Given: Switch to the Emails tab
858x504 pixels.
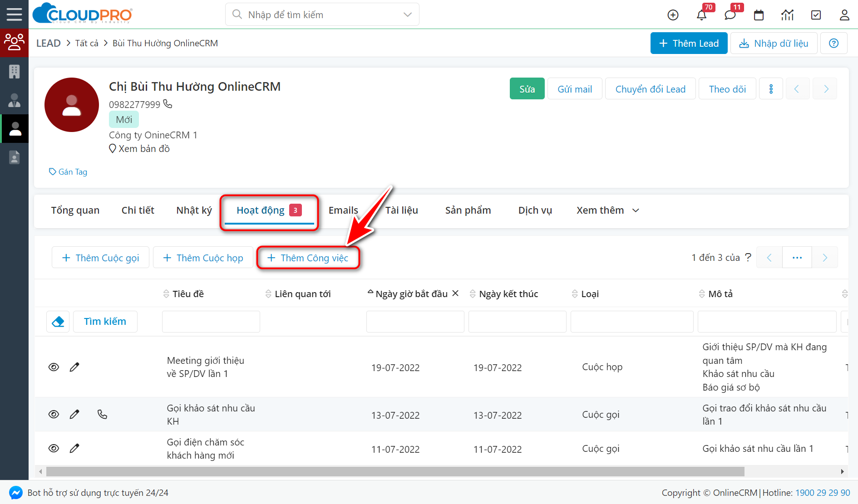Looking at the screenshot, I should 343,210.
